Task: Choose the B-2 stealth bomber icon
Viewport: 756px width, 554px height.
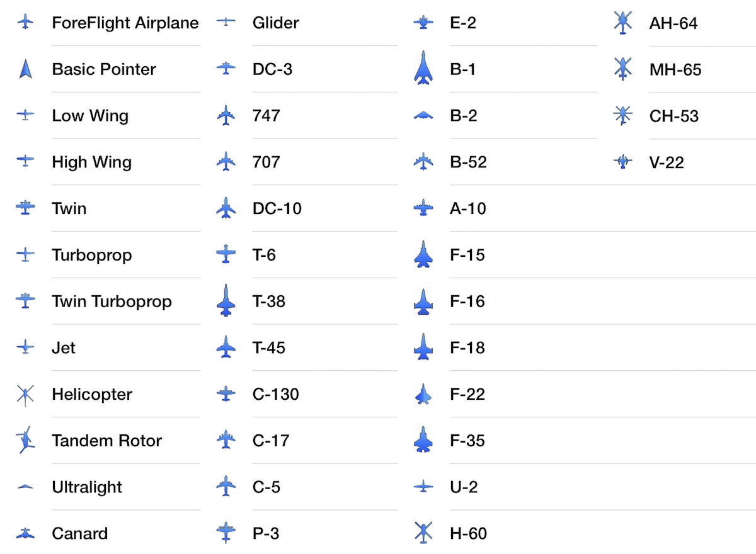Action: [423, 116]
